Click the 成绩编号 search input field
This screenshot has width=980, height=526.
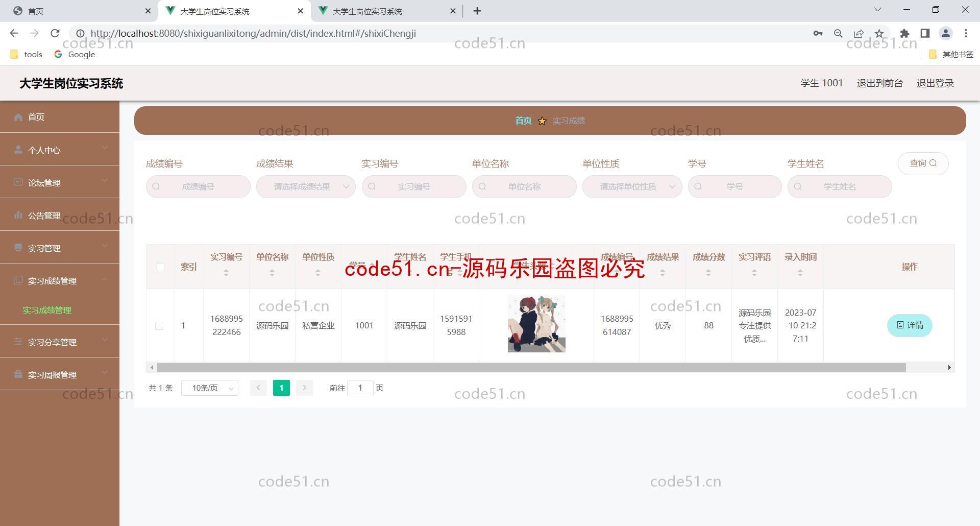pyautogui.click(x=198, y=187)
